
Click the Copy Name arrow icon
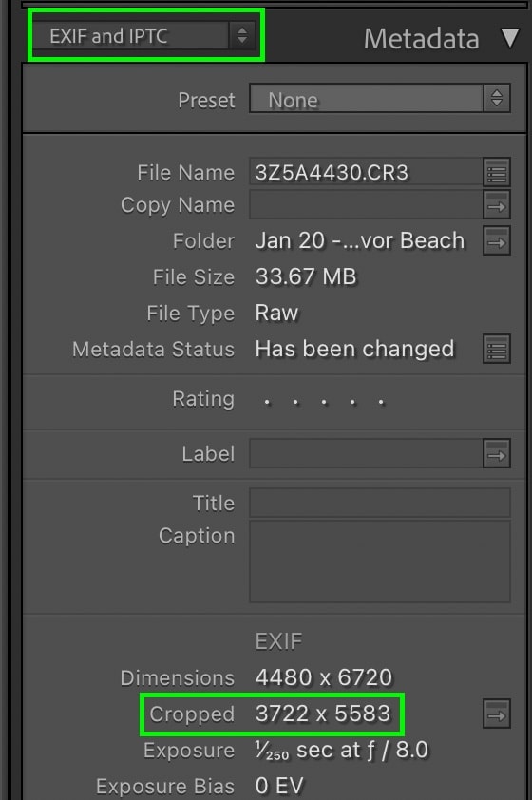click(497, 205)
